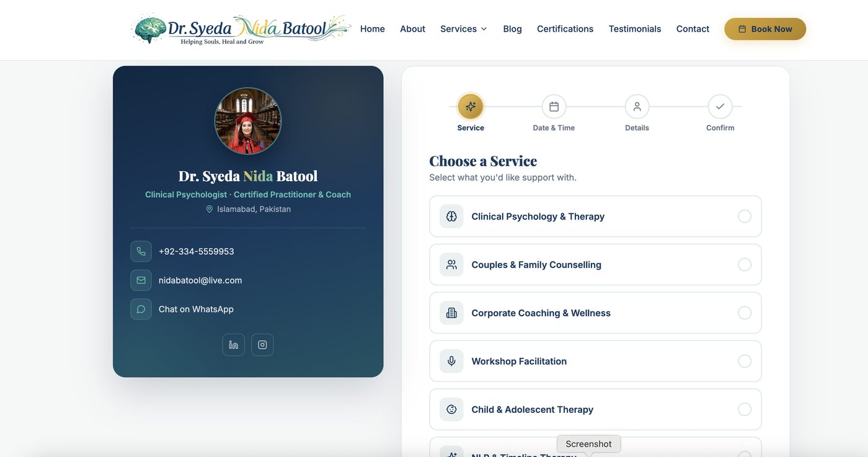Click the microphone icon for Workshop Facilitation
The height and width of the screenshot is (457, 868).
coord(451,361)
